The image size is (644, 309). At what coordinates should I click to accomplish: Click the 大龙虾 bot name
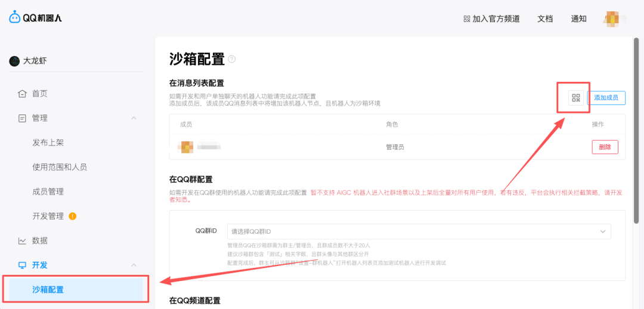coord(35,61)
